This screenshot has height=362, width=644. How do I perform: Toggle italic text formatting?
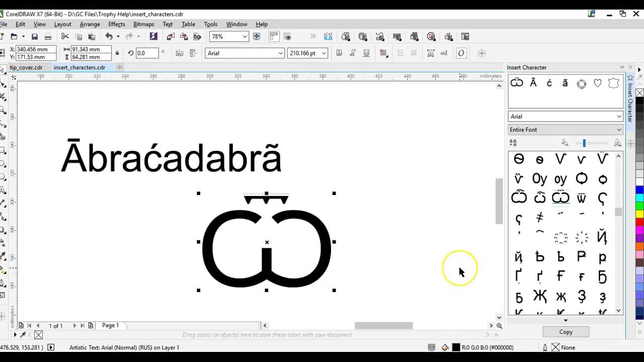pos(353,53)
